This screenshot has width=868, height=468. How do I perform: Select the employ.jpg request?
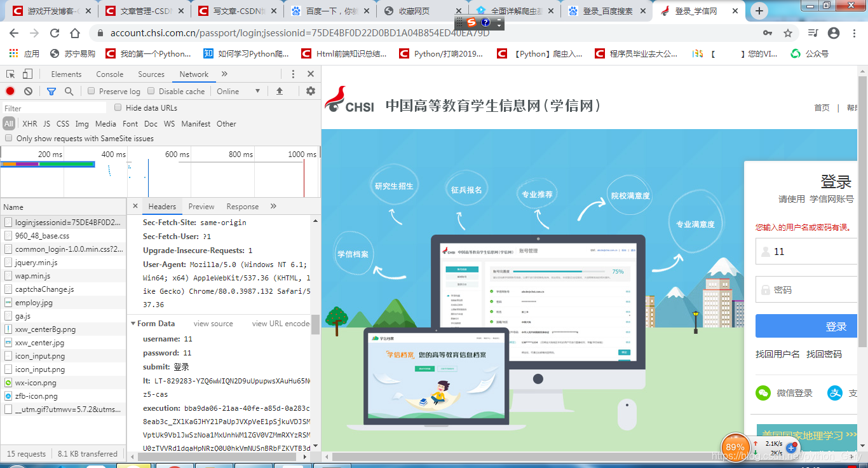(x=64, y=303)
